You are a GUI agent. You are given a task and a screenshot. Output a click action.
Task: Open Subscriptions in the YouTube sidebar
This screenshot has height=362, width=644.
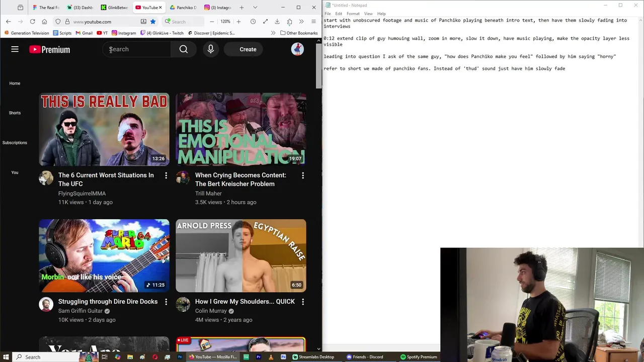(x=15, y=143)
